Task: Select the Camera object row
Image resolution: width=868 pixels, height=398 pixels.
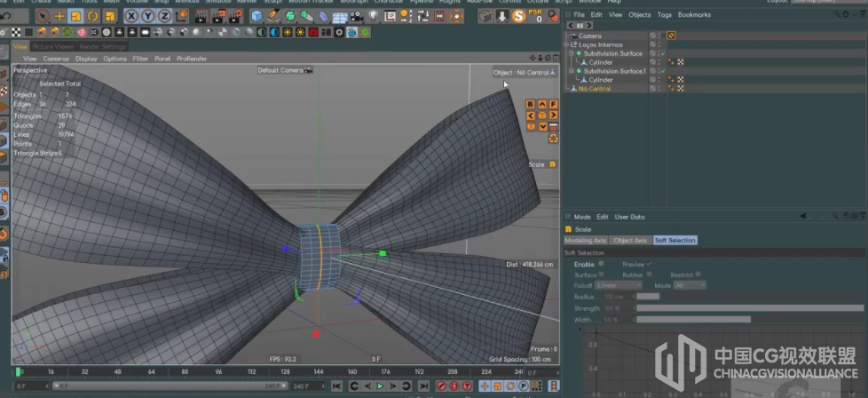Action: pyautogui.click(x=590, y=36)
